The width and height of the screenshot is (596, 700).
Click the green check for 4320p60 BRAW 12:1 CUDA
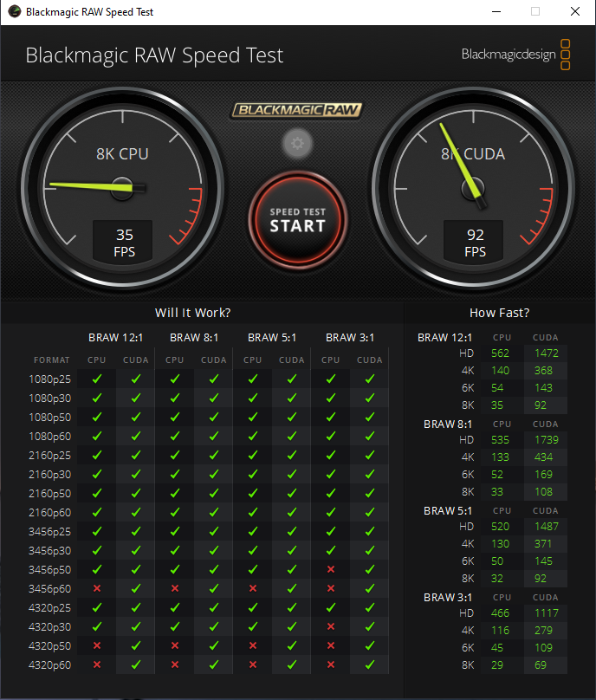tap(136, 664)
